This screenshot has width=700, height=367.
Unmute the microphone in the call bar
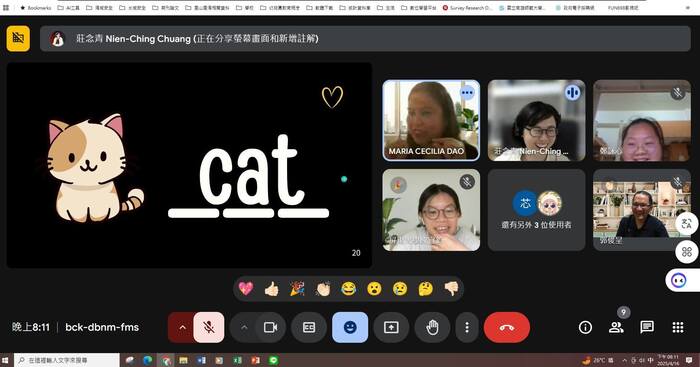tap(208, 327)
